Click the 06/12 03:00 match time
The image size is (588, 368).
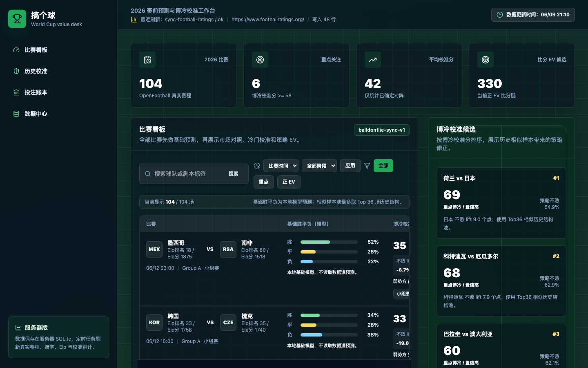pyautogui.click(x=160, y=268)
